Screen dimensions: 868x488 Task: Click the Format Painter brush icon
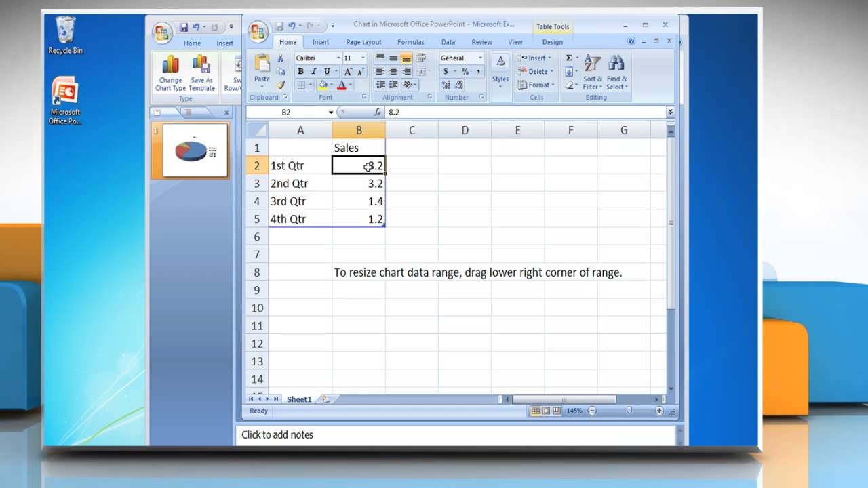click(280, 85)
